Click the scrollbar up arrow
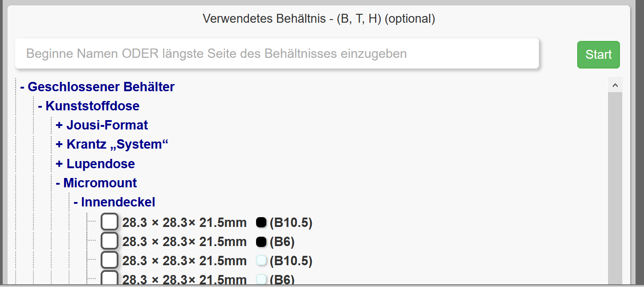 (x=615, y=85)
